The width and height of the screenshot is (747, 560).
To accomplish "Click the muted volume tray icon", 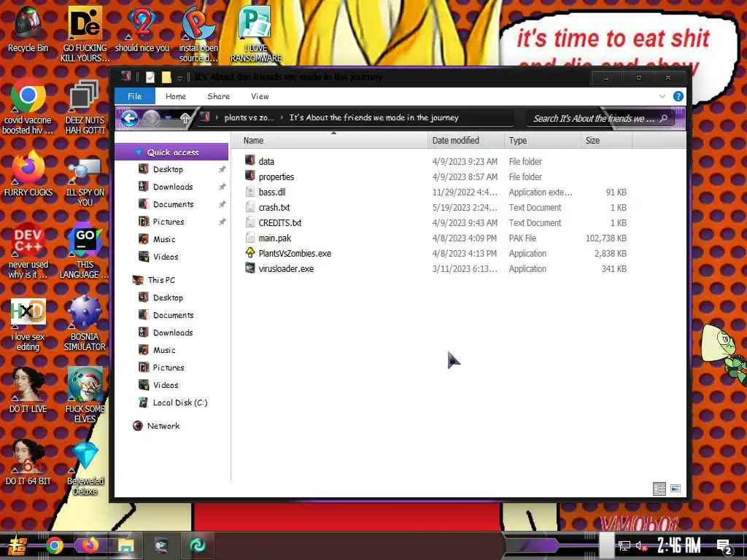I will [x=641, y=545].
